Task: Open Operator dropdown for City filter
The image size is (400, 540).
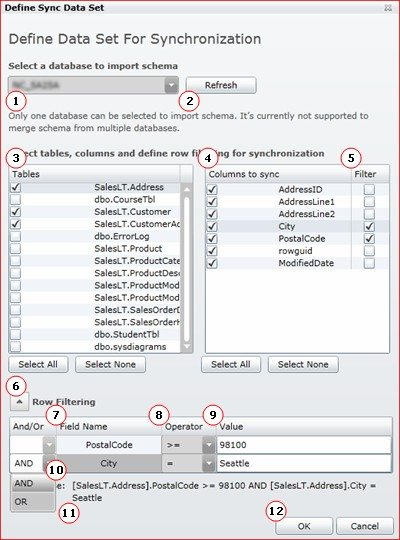Action: 209,464
